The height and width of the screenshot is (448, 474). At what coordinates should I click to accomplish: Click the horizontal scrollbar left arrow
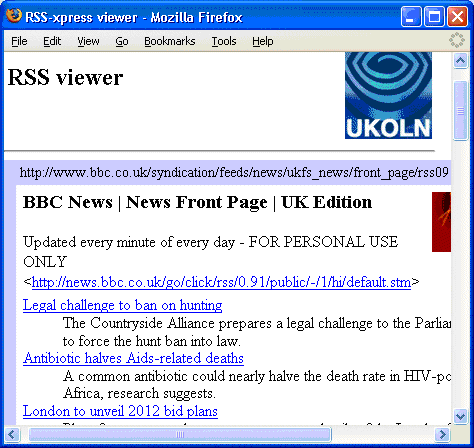point(12,434)
